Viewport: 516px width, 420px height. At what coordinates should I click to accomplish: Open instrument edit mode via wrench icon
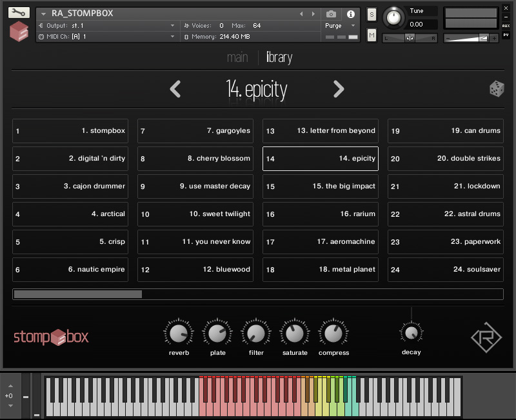click(19, 13)
